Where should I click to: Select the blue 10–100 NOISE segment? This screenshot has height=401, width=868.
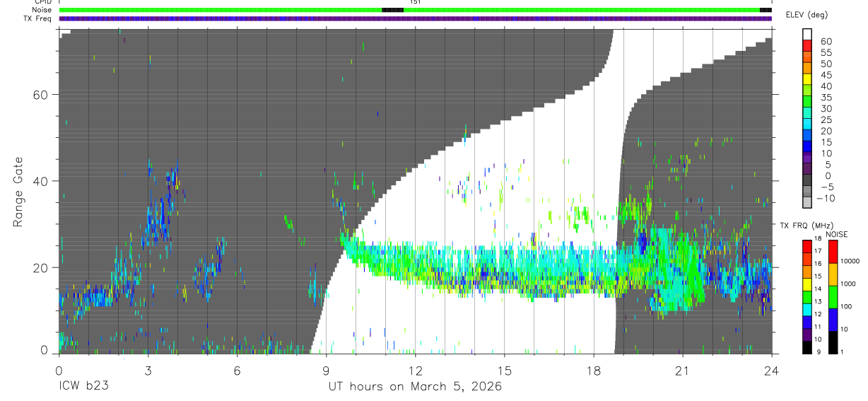[x=834, y=319]
